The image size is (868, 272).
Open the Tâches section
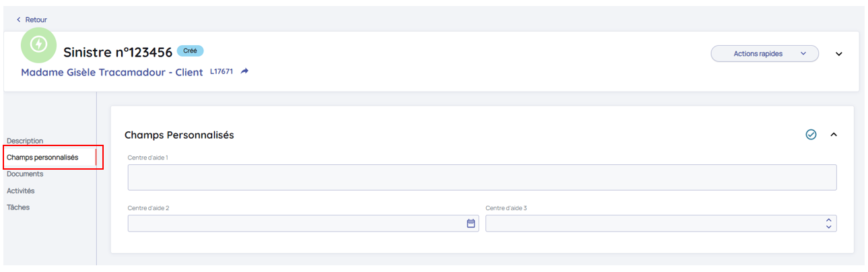pyautogui.click(x=18, y=207)
